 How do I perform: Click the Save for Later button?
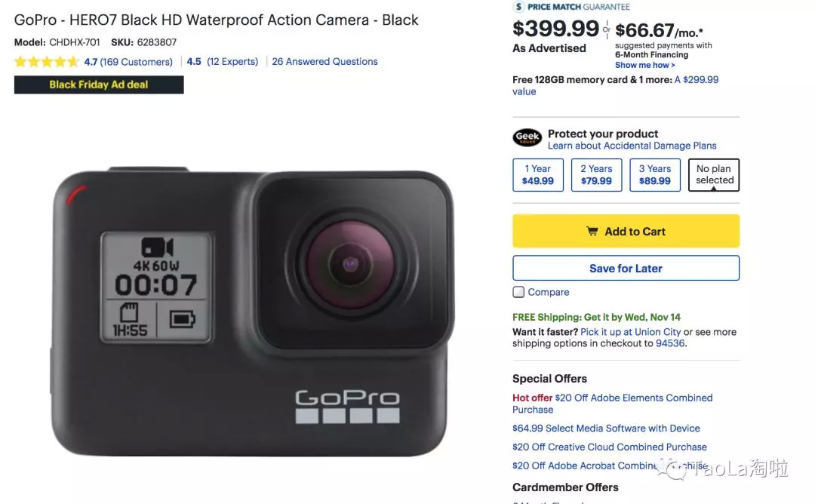point(626,268)
